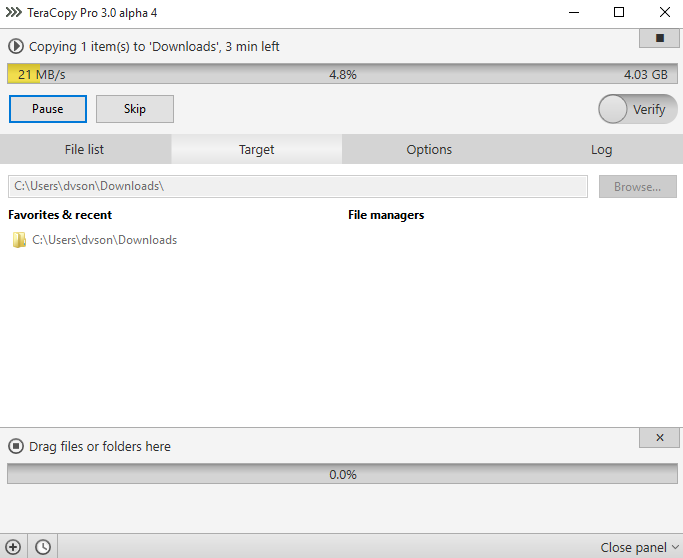Stop the current copy with the square button
The image size is (683, 558).
pos(659,38)
